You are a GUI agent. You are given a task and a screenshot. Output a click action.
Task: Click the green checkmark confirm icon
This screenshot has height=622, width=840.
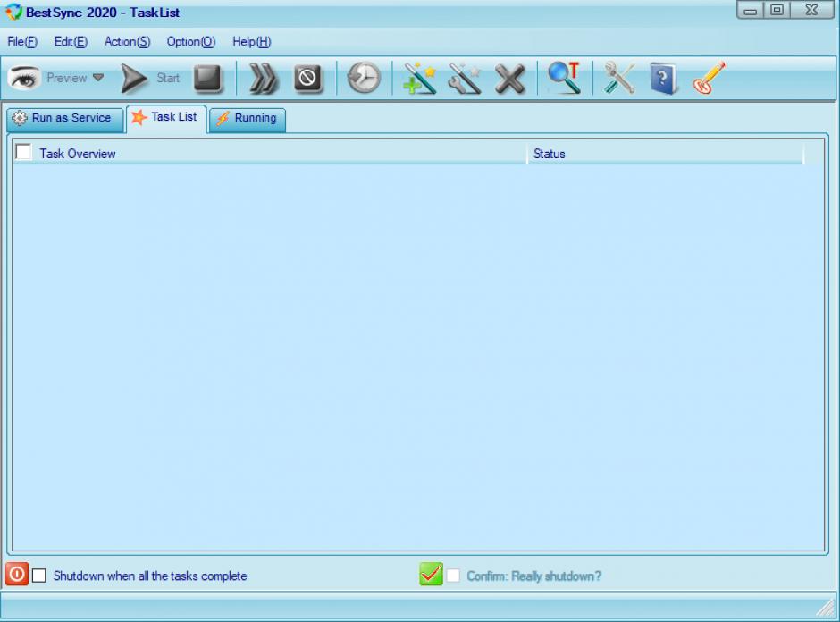tap(432, 575)
